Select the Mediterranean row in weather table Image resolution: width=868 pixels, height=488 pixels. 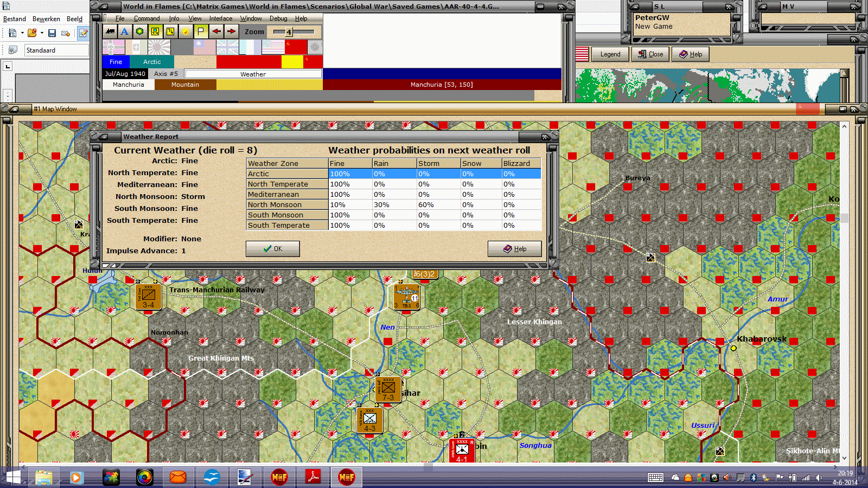tap(394, 195)
